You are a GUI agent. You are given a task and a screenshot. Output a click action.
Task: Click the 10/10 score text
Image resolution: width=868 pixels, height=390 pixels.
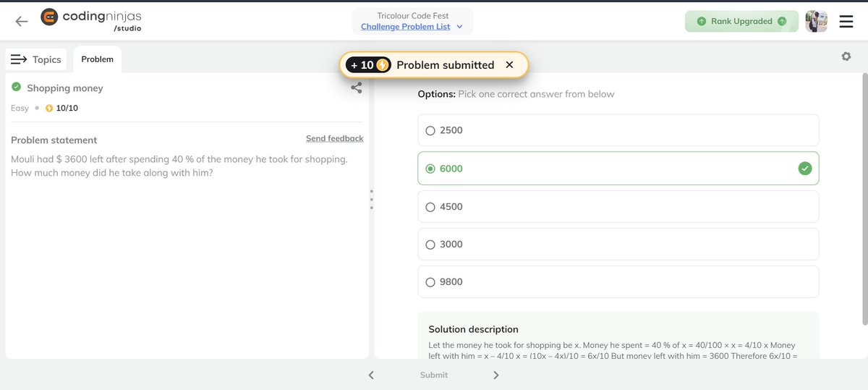[67, 108]
